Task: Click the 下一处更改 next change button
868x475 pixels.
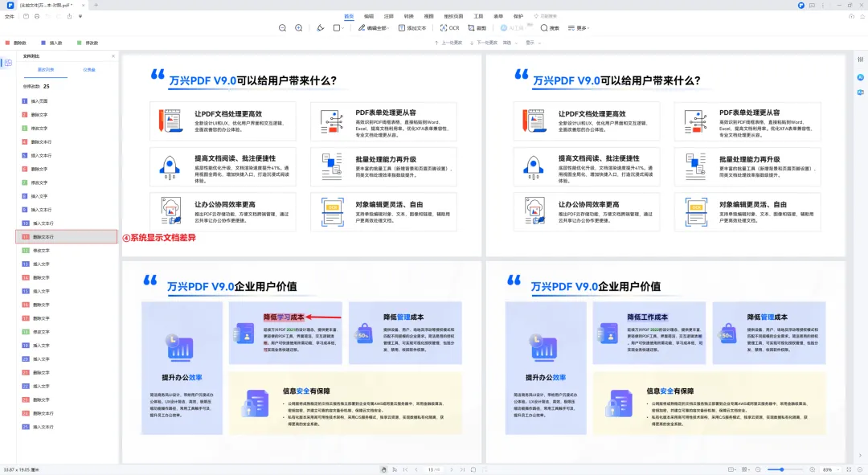Action: 484,43
